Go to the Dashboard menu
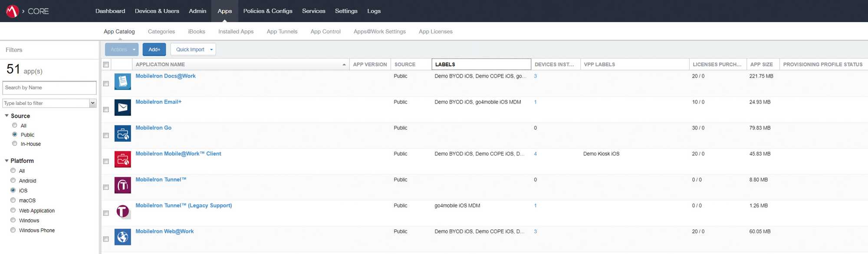Screen dimensions: 868x254 pyautogui.click(x=110, y=11)
